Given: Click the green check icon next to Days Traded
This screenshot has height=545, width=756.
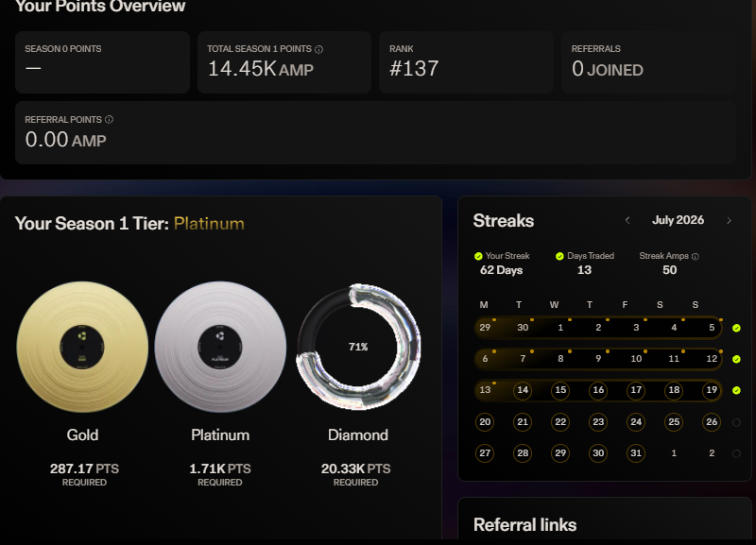Looking at the screenshot, I should [559, 256].
